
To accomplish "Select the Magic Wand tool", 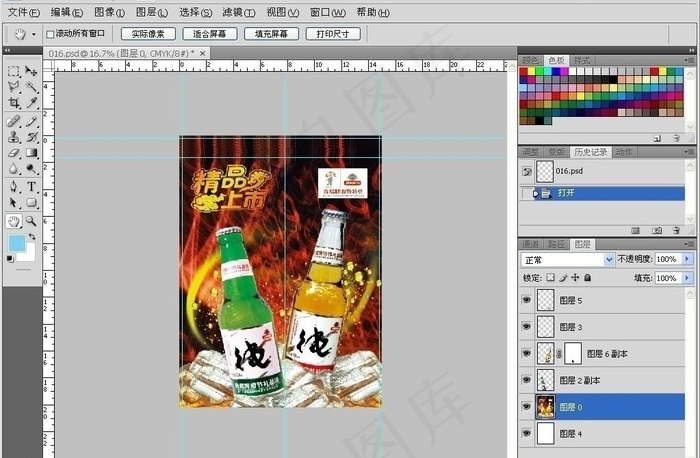I will 31,86.
